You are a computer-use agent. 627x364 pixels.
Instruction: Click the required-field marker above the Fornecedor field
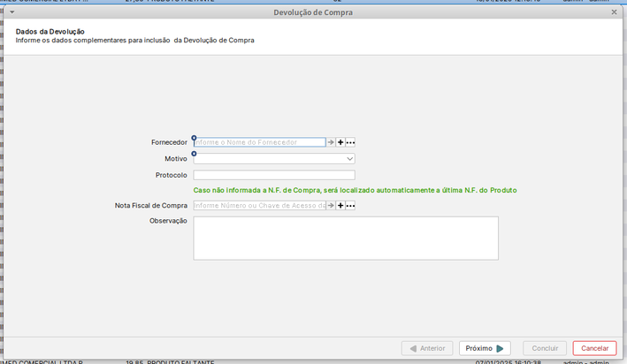point(195,137)
